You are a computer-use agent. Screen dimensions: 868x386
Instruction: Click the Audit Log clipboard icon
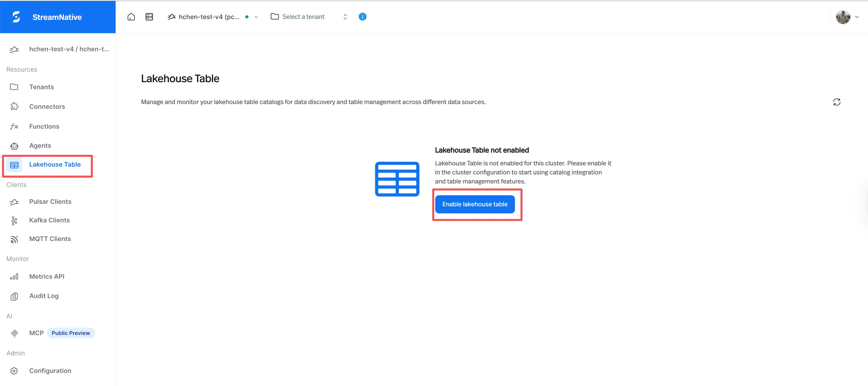14,296
